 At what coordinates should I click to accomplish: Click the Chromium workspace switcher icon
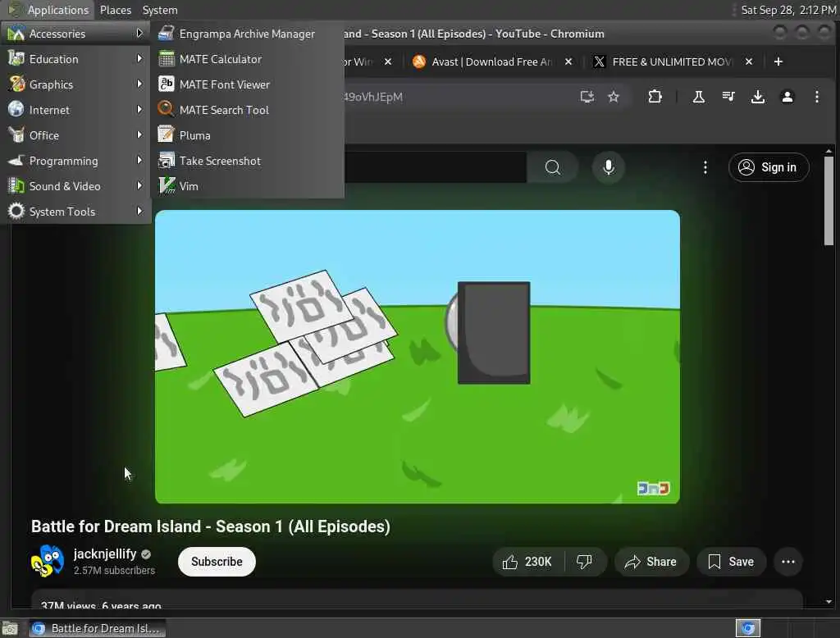(x=748, y=628)
